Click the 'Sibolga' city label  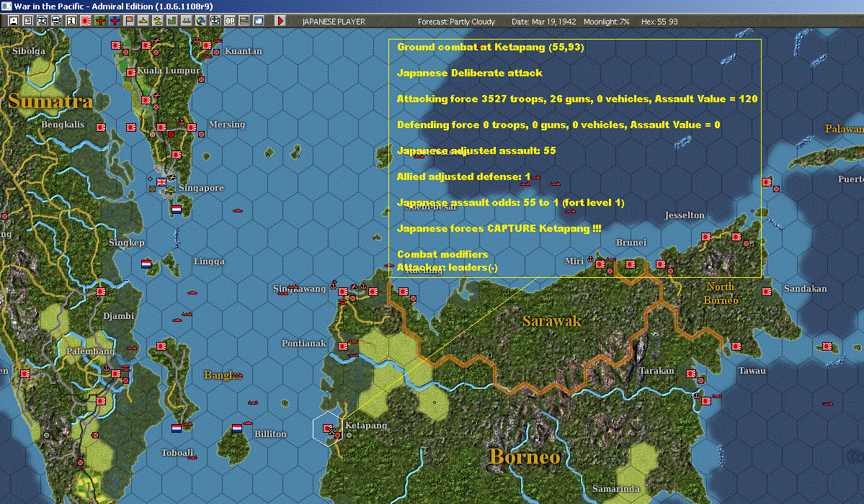(29, 51)
